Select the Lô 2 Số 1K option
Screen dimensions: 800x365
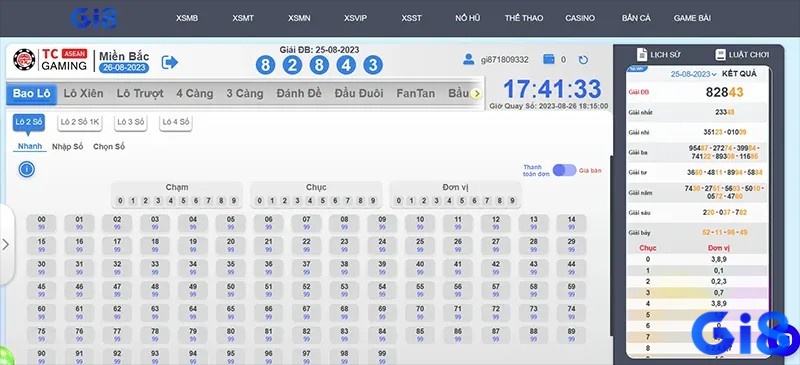pos(80,122)
